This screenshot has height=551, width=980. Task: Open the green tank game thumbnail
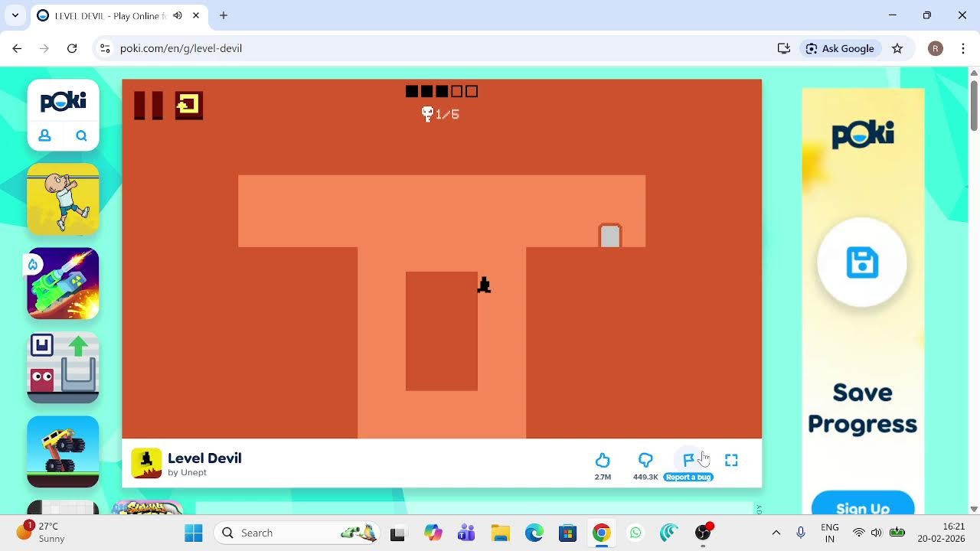tap(63, 283)
